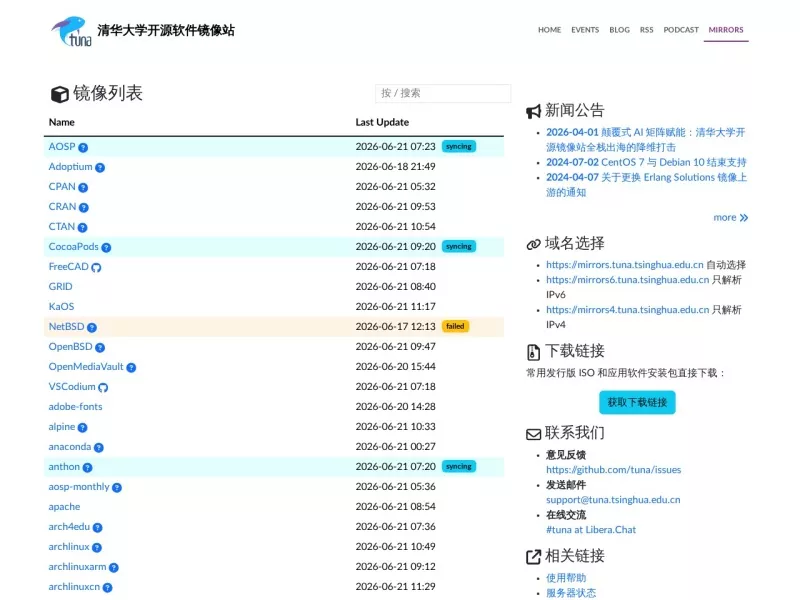Open the CentOS 7 and Debian 10 news

pyautogui.click(x=646, y=162)
